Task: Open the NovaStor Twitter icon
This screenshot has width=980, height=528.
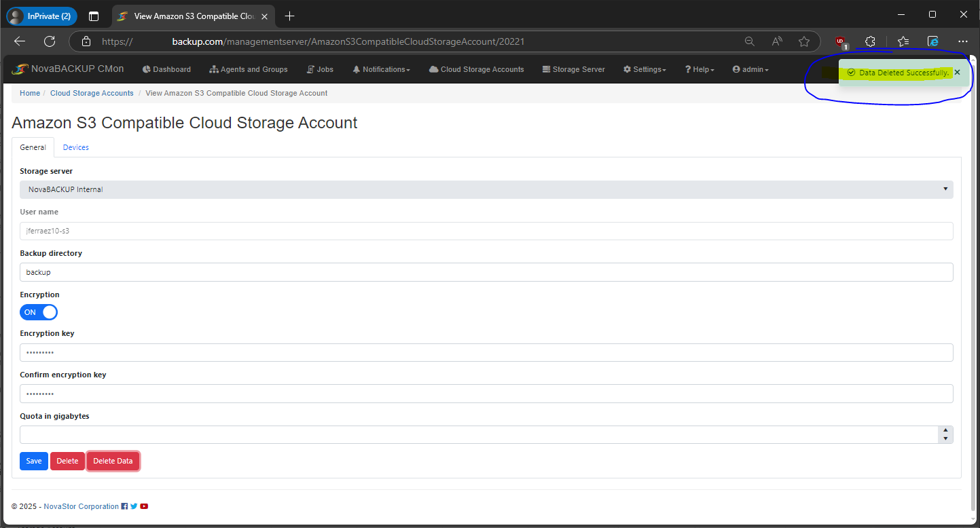Action: tap(134, 506)
